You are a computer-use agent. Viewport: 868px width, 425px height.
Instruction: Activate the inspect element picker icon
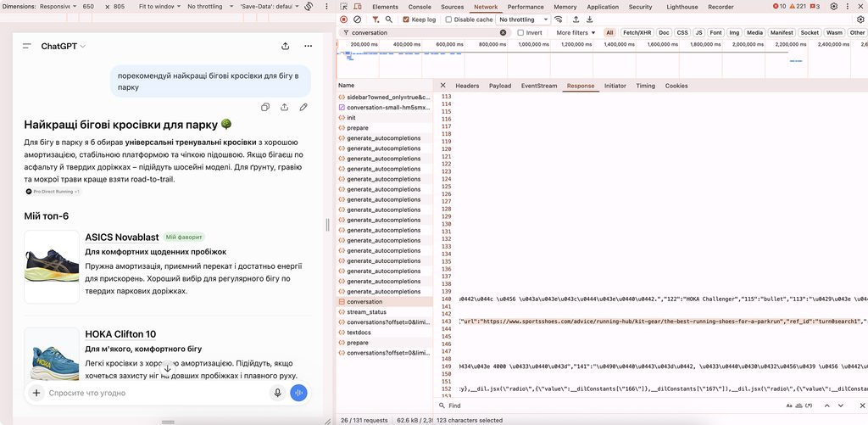(344, 7)
